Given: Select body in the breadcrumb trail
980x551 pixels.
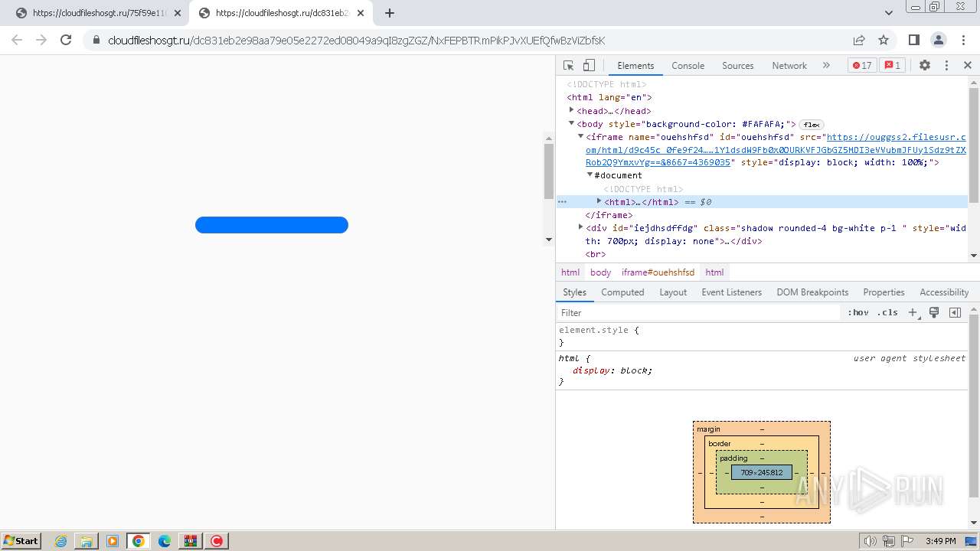Looking at the screenshot, I should pyautogui.click(x=600, y=272).
